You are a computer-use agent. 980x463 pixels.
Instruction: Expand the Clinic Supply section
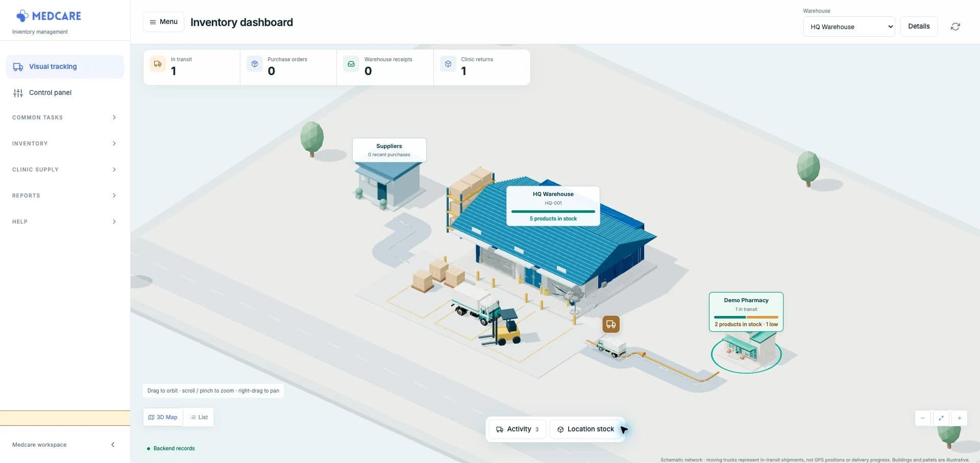pos(64,169)
